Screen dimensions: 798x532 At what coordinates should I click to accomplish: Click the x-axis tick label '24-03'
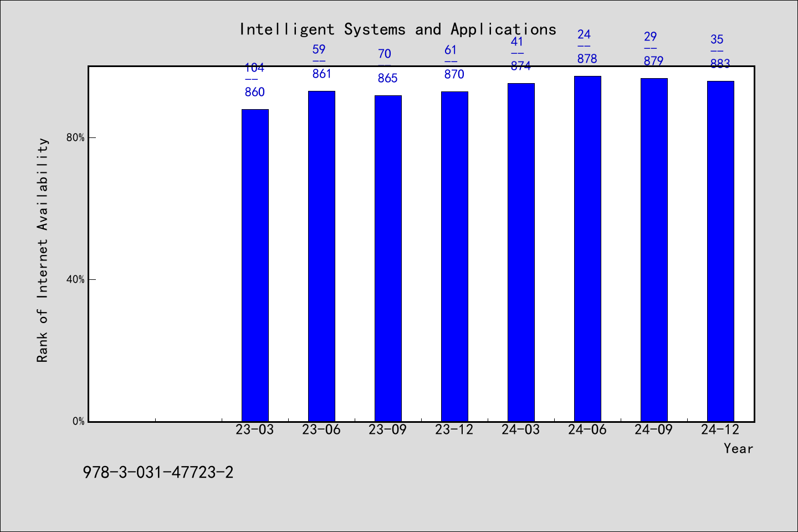tap(521, 429)
